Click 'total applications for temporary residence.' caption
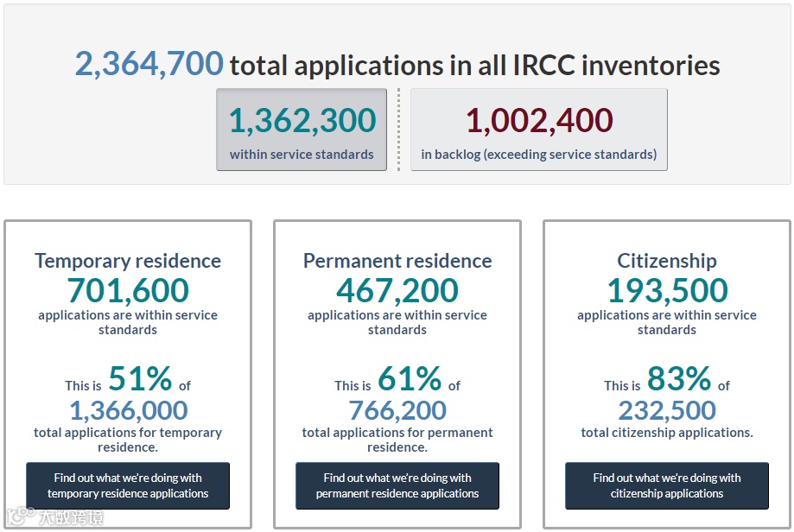Image resolution: width=794 pixels, height=532 pixels. pos(128,440)
